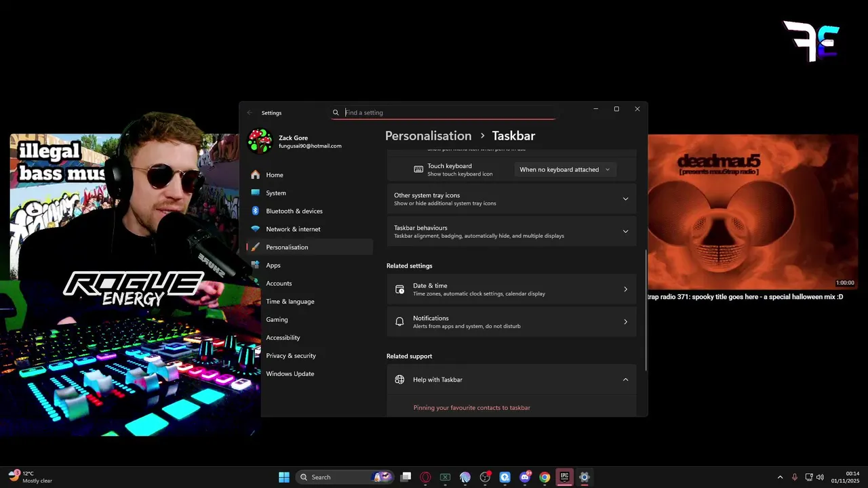
Task: Click the chevron on Notifications row
Action: [625, 322]
